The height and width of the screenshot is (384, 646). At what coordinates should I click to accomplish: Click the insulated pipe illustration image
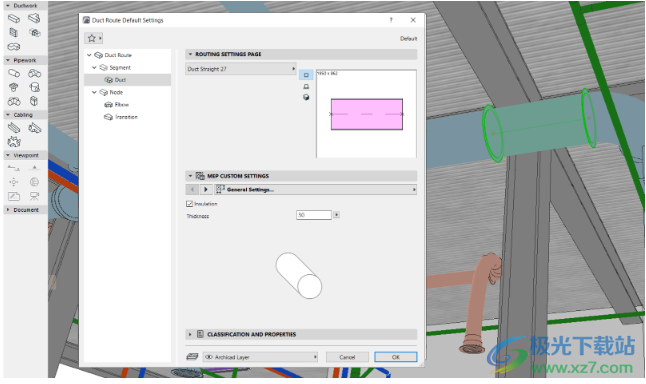(x=299, y=275)
